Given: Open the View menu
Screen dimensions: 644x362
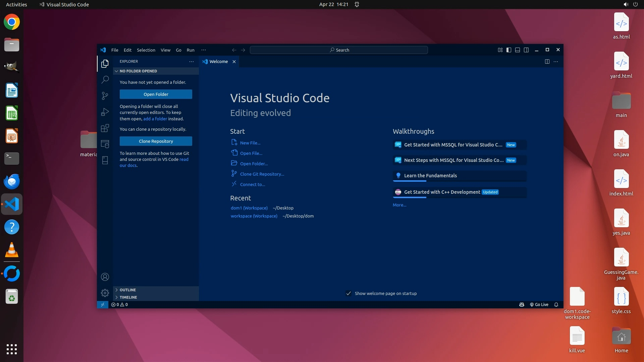Looking at the screenshot, I should coord(165,50).
